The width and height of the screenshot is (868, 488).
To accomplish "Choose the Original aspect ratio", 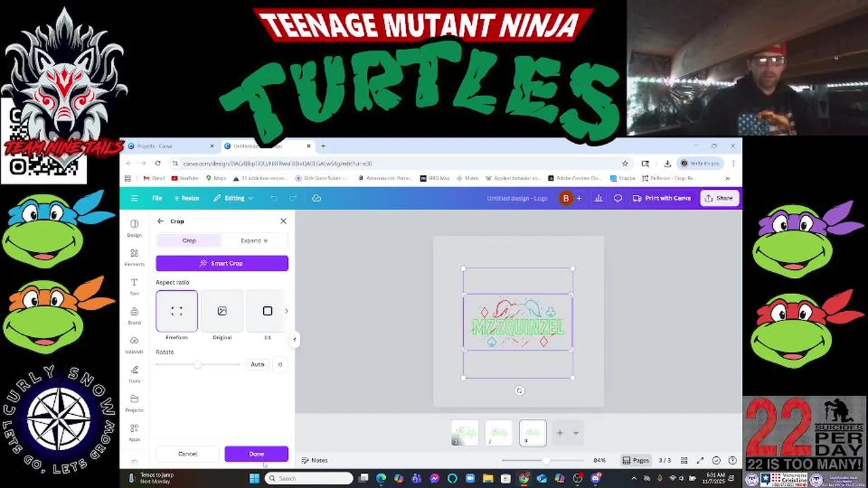I will (x=222, y=311).
